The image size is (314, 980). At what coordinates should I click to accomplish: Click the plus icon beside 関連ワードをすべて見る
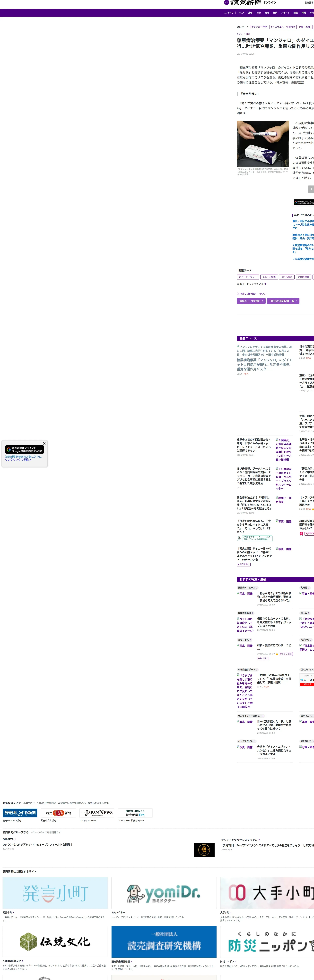point(265,284)
